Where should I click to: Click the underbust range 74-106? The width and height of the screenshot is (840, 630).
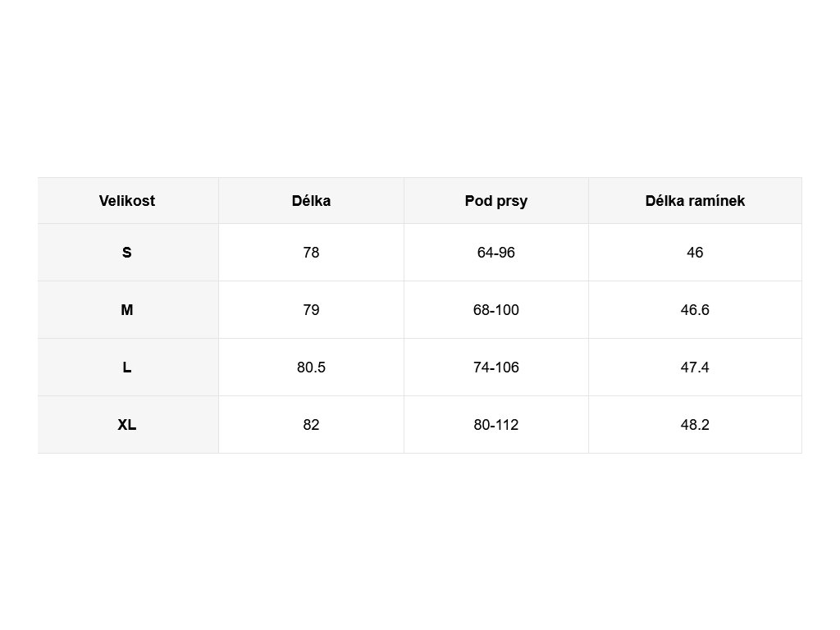[495, 367]
